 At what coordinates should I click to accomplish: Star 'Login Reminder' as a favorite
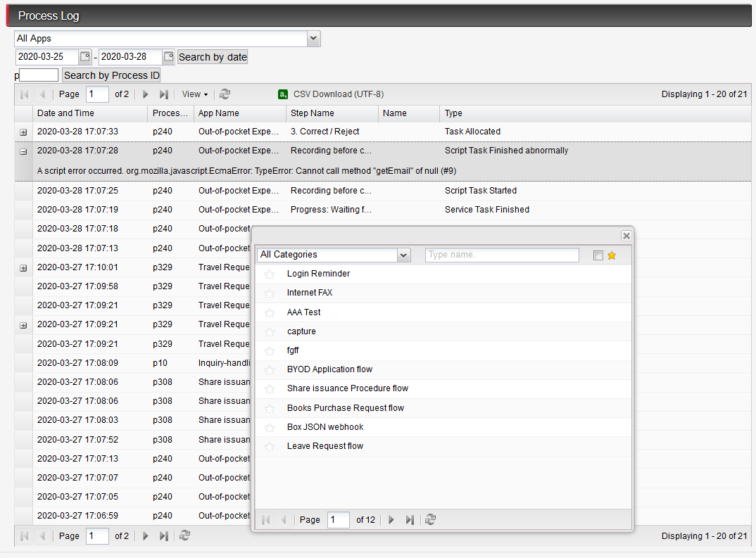click(270, 273)
